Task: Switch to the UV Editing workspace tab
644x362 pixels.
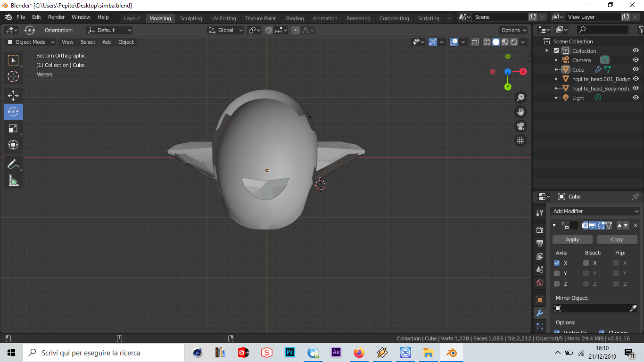Action: click(x=223, y=18)
